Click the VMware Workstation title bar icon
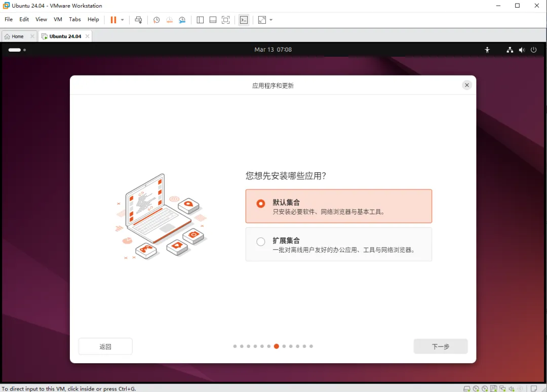547x392 pixels. click(6, 6)
